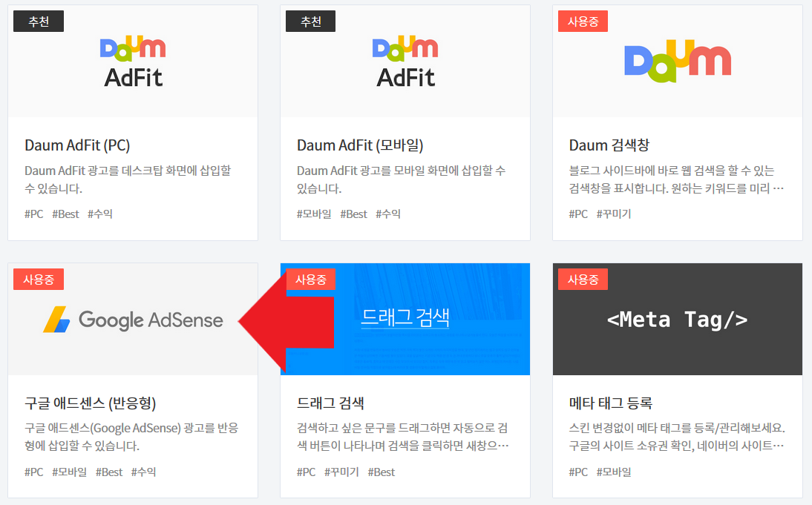Click the #Best tag under 드래그 검색

(x=382, y=472)
